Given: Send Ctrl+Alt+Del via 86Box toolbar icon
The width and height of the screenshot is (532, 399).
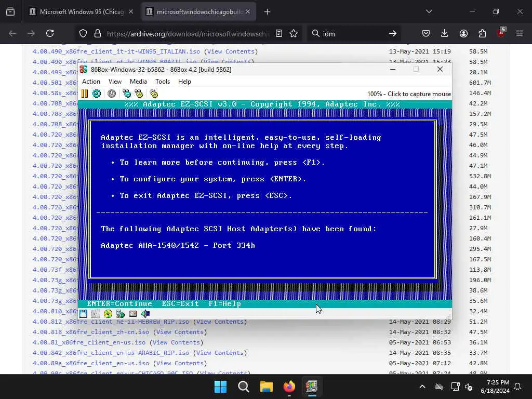Looking at the screenshot, I should 127,94.
